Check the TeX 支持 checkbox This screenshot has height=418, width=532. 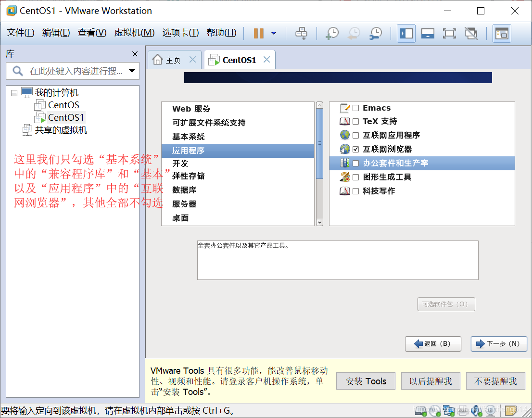pos(355,122)
